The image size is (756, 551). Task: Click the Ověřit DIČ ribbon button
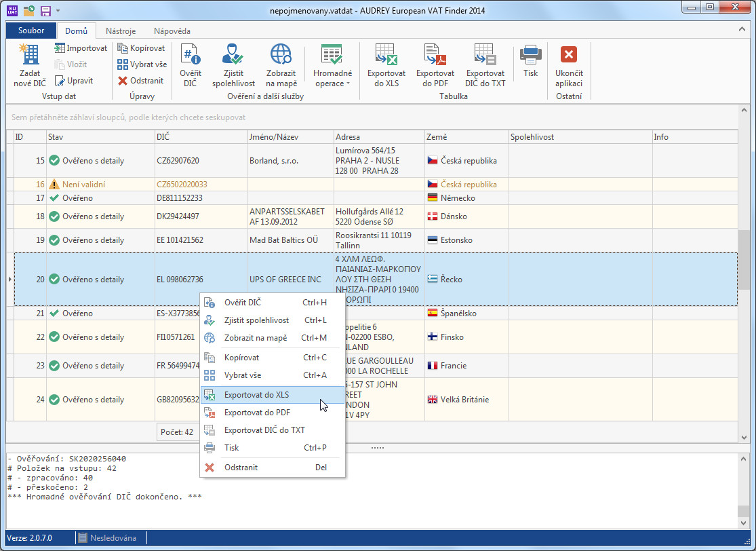(191, 66)
